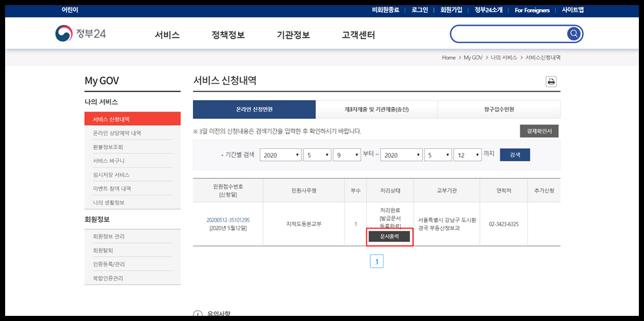Go to Home in breadcrumb
Image resolution: width=644 pixels, height=321 pixels.
pos(448,58)
